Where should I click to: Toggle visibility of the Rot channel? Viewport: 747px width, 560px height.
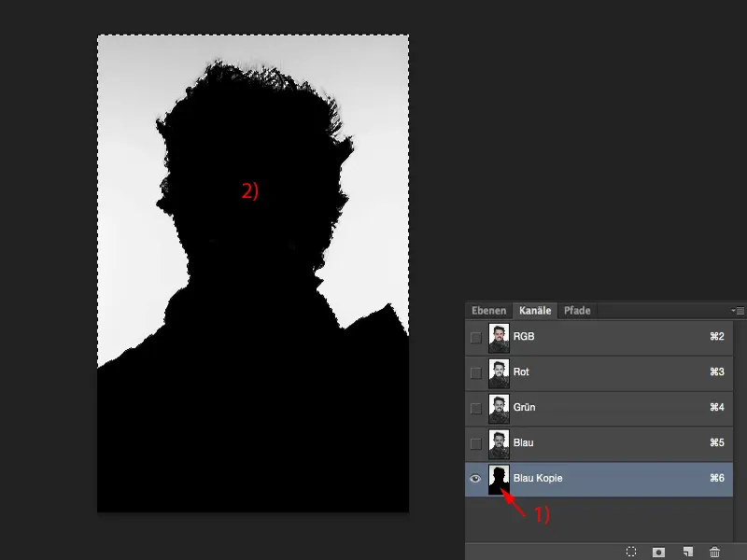(x=475, y=372)
